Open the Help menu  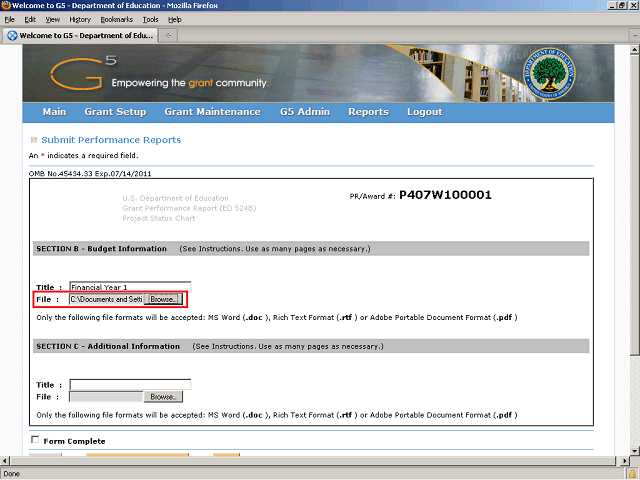coord(175,20)
